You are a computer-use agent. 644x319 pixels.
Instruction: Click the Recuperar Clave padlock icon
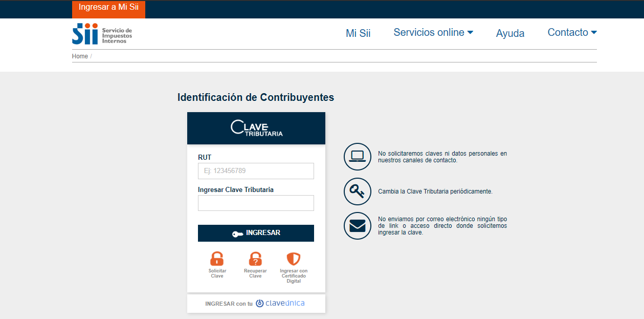(255, 259)
